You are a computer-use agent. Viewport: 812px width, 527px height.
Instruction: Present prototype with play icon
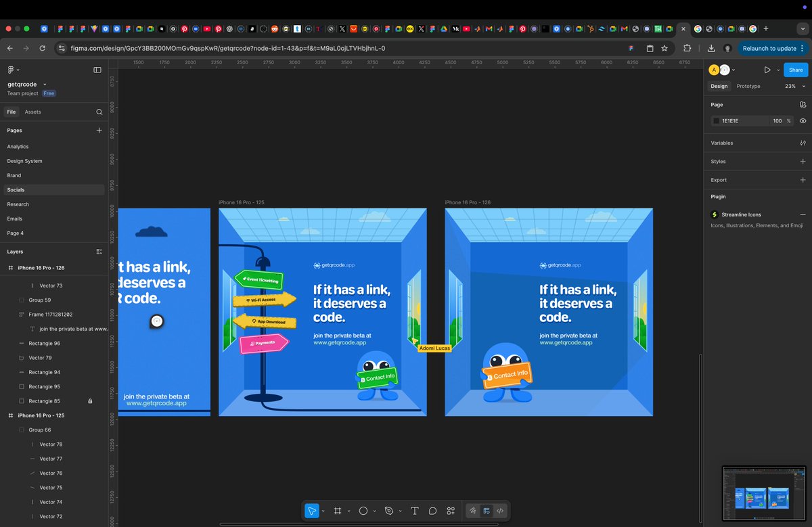tap(767, 70)
